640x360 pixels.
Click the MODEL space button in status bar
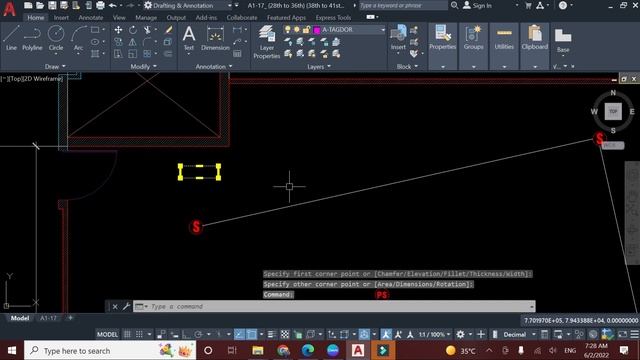point(107,334)
